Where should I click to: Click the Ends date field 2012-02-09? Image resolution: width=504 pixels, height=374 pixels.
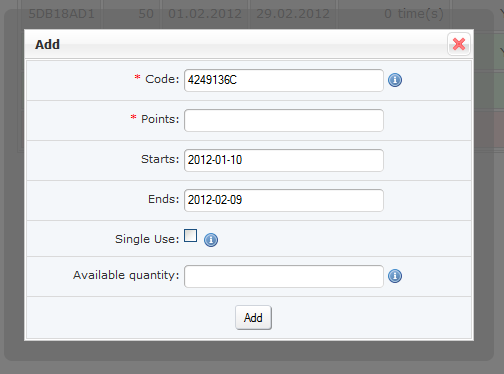284,200
